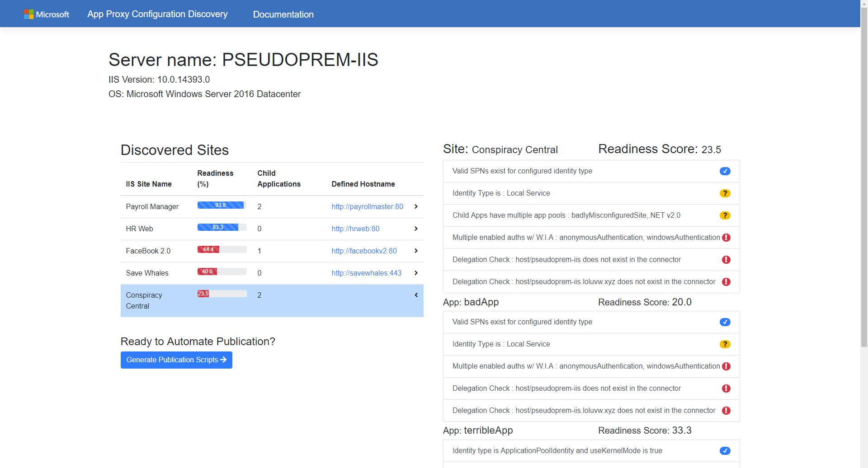Click Readiness Score: 20.0 for badApp
This screenshot has height=468, width=868.
[x=645, y=302]
